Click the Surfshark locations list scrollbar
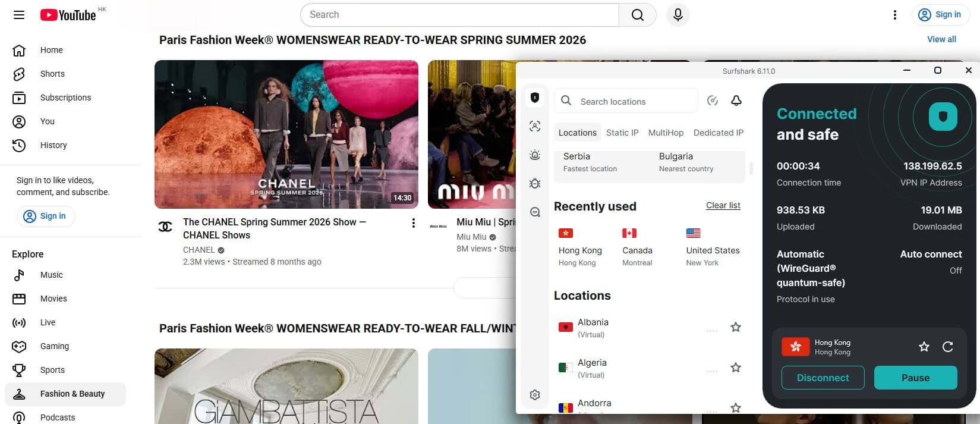 pyautogui.click(x=751, y=168)
